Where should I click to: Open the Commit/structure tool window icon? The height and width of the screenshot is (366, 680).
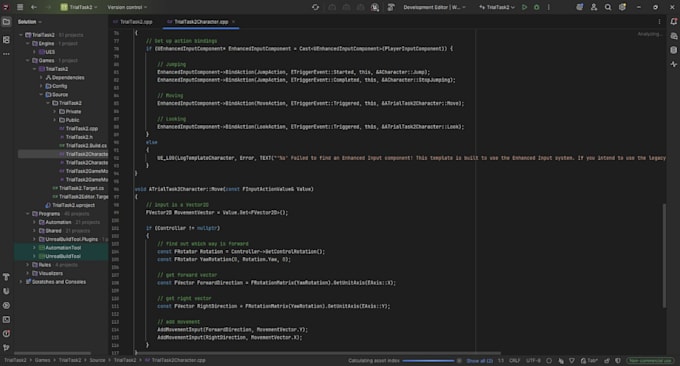point(6,39)
